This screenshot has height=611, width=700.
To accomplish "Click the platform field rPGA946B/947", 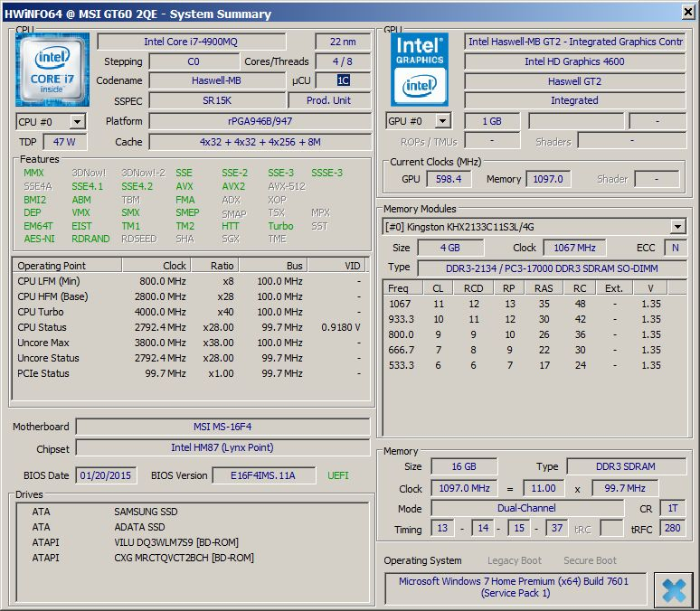I will coord(260,121).
